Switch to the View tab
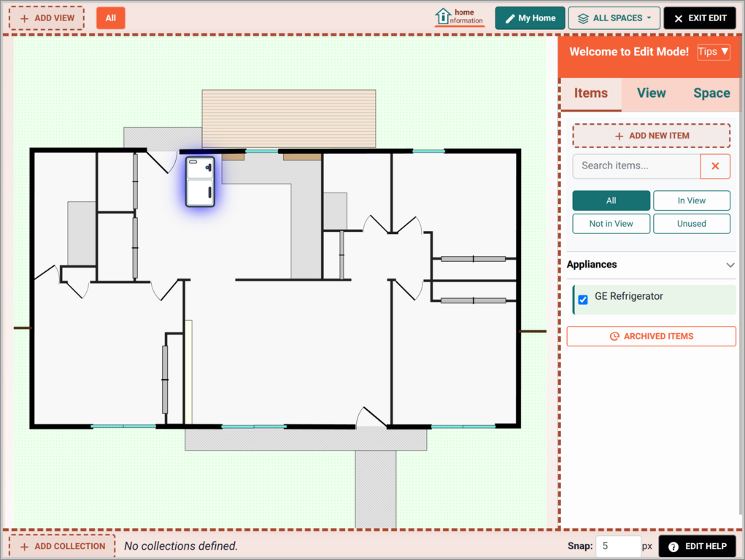The image size is (745, 560). (x=651, y=93)
